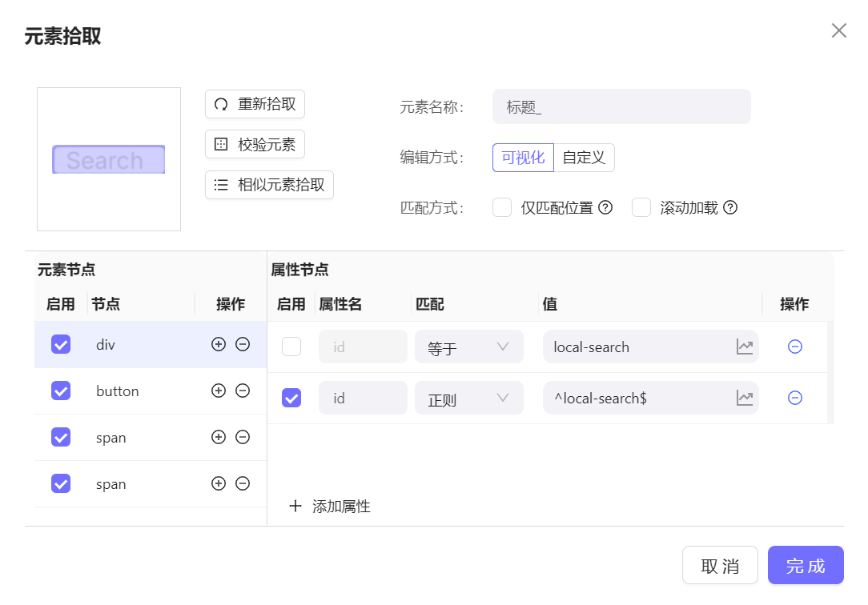Screen dimensions: 868x605
Task: Enable the 滚动加载 checkbox
Action: [x=641, y=208]
